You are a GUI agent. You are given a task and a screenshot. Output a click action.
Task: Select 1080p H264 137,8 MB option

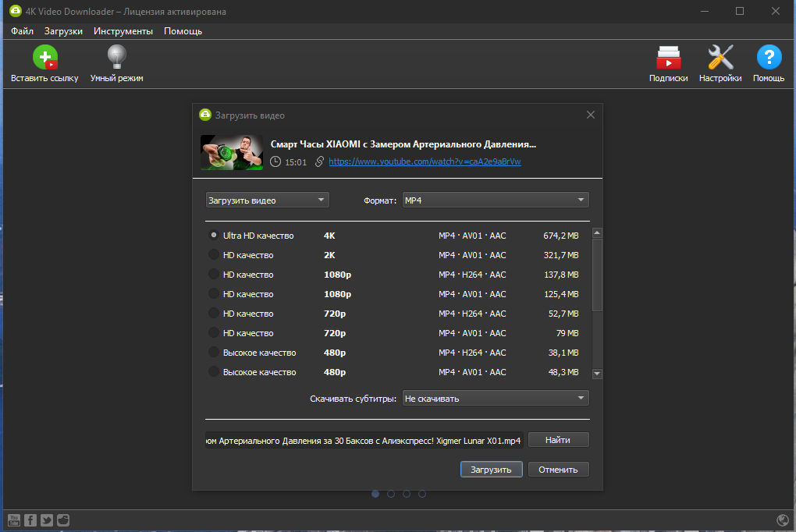coord(214,275)
